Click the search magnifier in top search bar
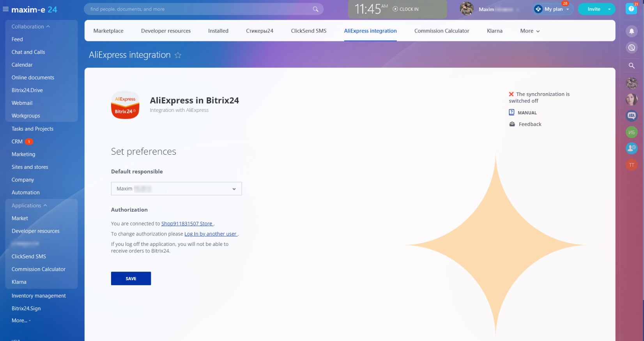The image size is (644, 341). [315, 9]
